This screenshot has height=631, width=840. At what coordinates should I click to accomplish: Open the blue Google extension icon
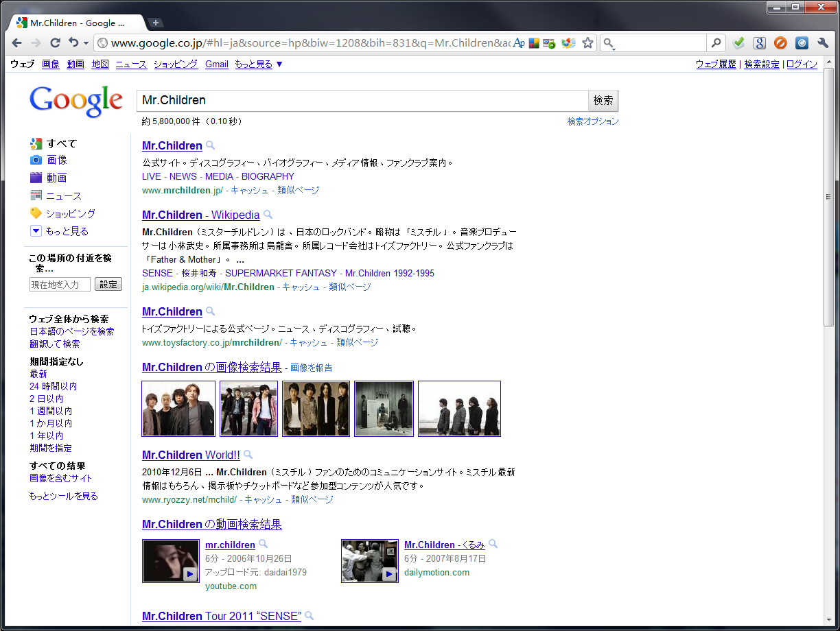759,43
